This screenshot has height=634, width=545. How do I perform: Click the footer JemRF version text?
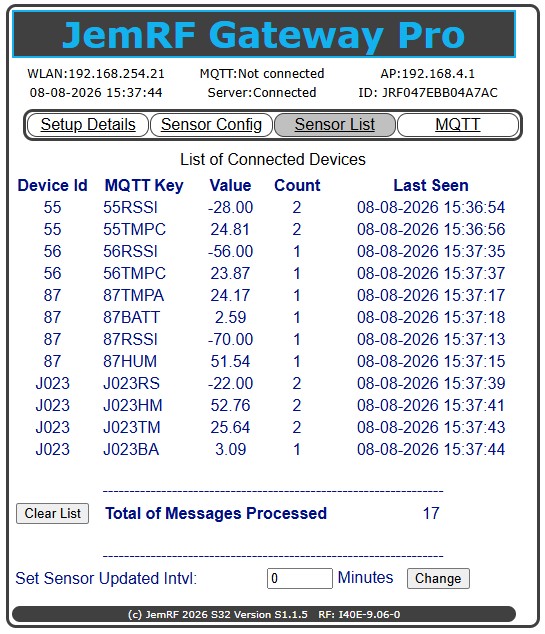point(264,615)
